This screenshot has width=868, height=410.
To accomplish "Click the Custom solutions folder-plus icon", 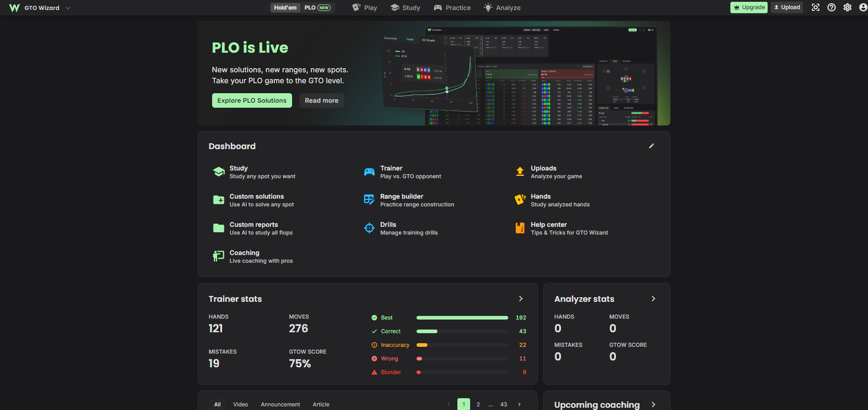I will click(219, 200).
